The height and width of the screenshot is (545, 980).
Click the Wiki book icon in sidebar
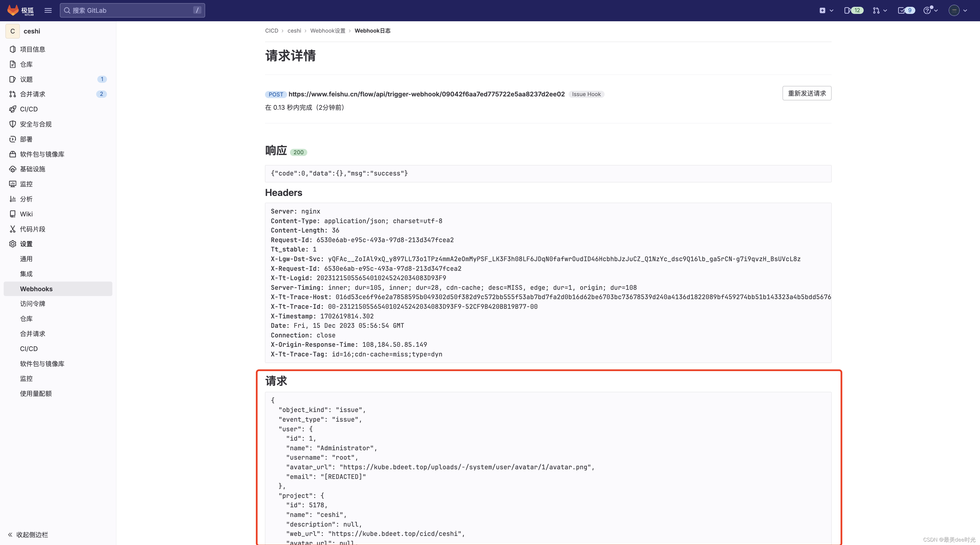pos(12,214)
